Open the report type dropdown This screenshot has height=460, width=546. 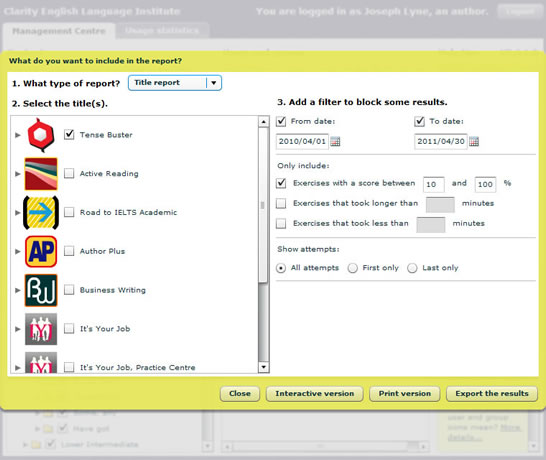click(x=175, y=83)
